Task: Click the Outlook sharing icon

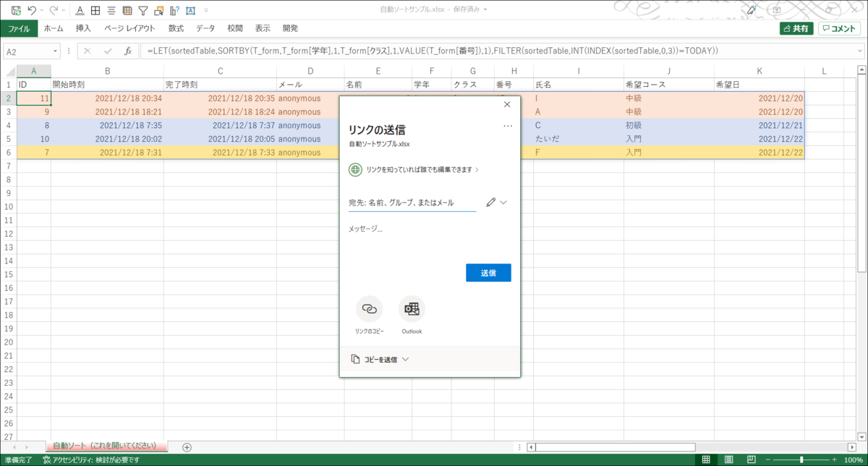Action: pyautogui.click(x=412, y=308)
